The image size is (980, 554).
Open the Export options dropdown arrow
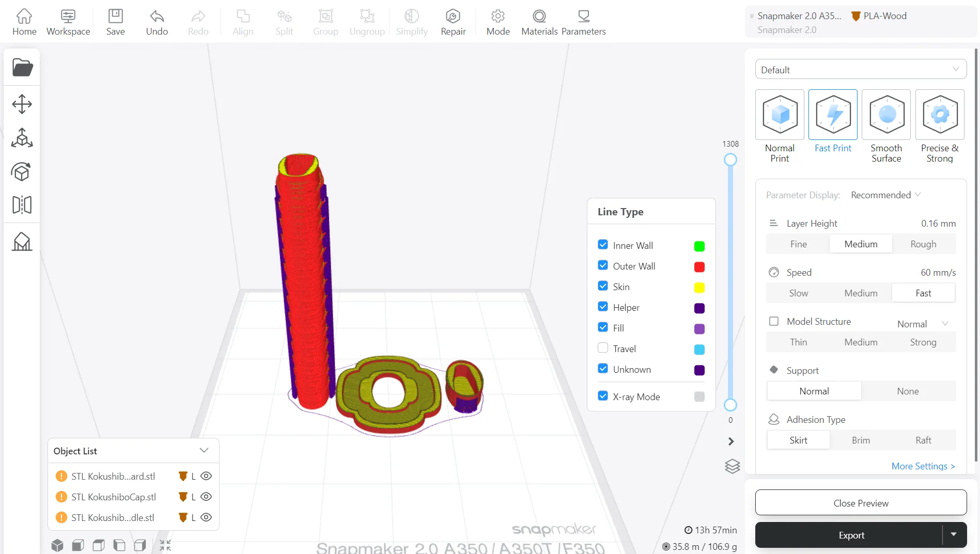click(954, 535)
